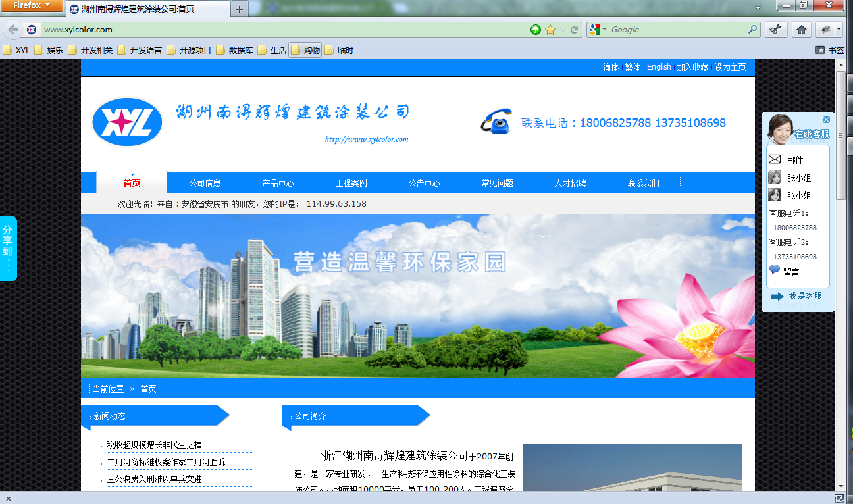
Task: Go to the browser home page
Action: click(x=801, y=30)
